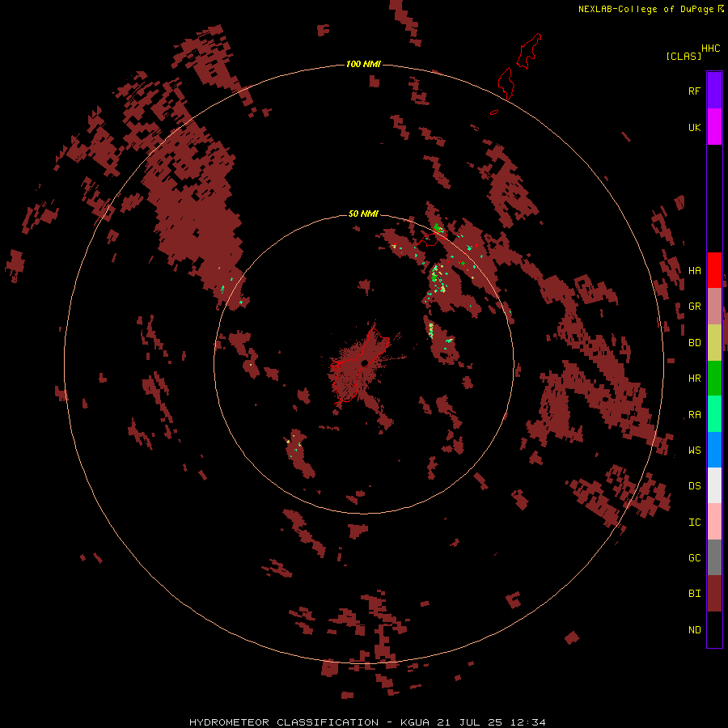Click the red Guam island outline at center
This screenshot has height=728, width=728.
click(362, 364)
